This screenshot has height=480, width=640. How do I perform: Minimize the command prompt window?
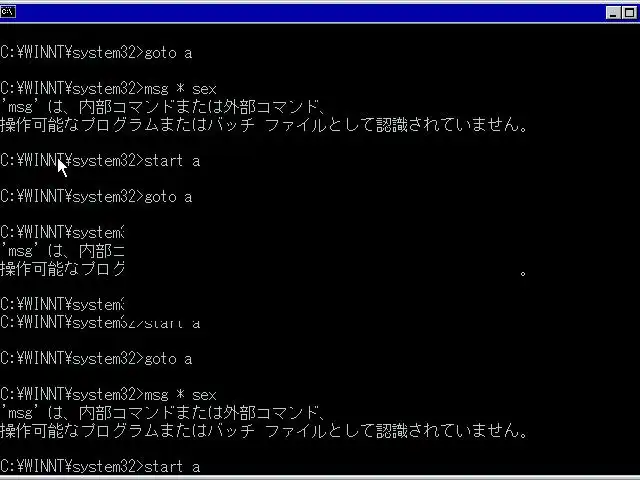(x=613, y=13)
